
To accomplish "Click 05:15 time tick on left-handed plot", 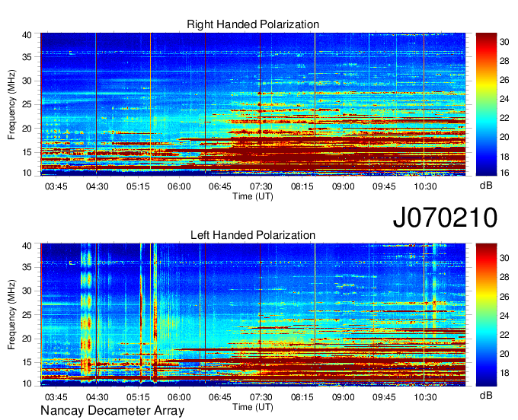I will (138, 397).
